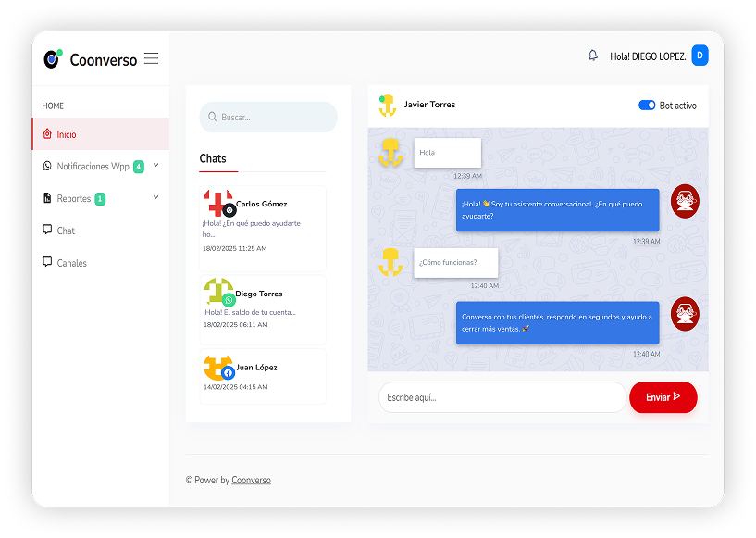The width and height of the screenshot is (756, 538).
Task: Disable the Bot activo switch
Action: (x=647, y=106)
